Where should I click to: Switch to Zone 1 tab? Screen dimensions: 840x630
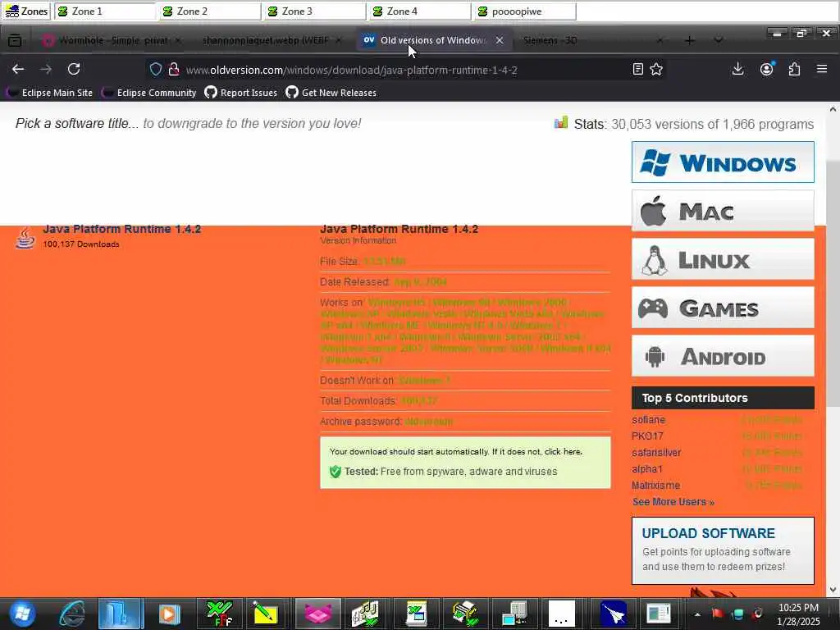105,11
